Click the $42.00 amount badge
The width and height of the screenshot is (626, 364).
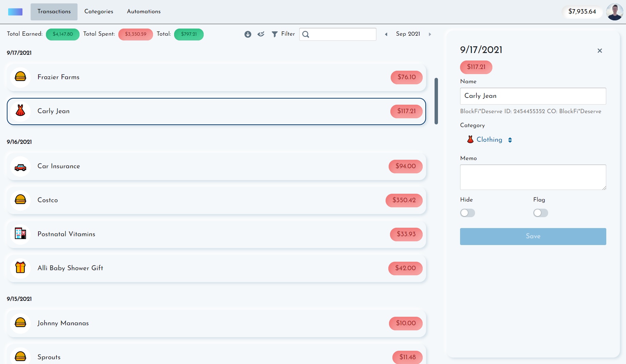(x=405, y=268)
